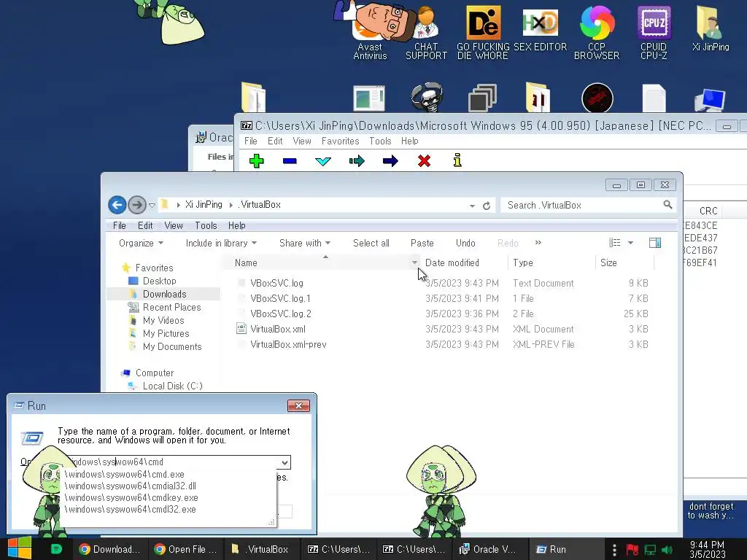Switch to Download... Chrome taskbar button
747x560 pixels.
pos(109,549)
